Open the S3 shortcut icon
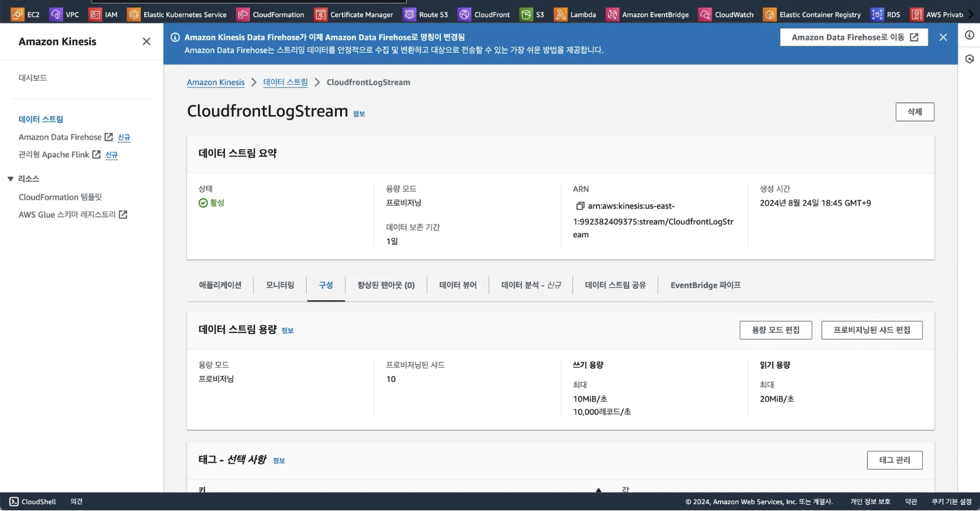The height and width of the screenshot is (511, 980). click(x=526, y=14)
